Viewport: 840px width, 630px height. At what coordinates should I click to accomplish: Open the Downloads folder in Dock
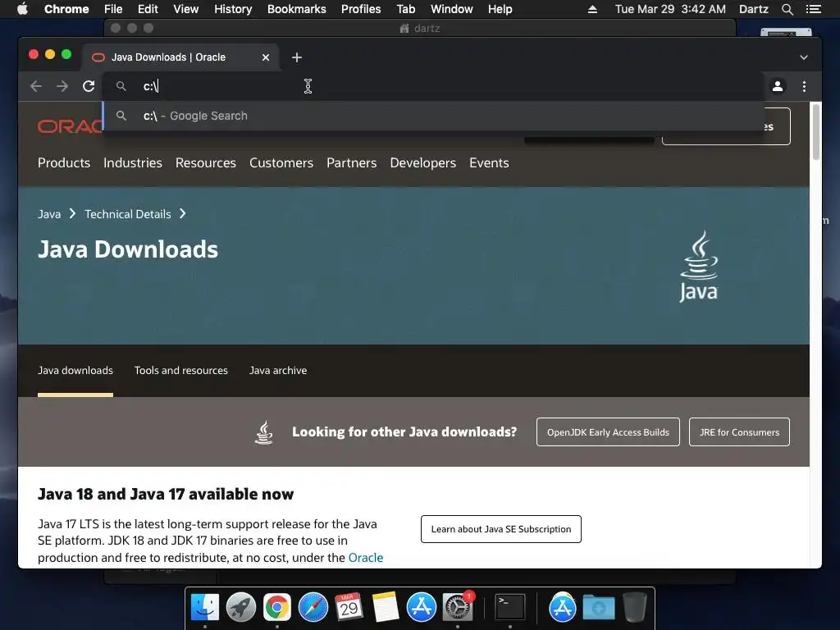click(599, 607)
